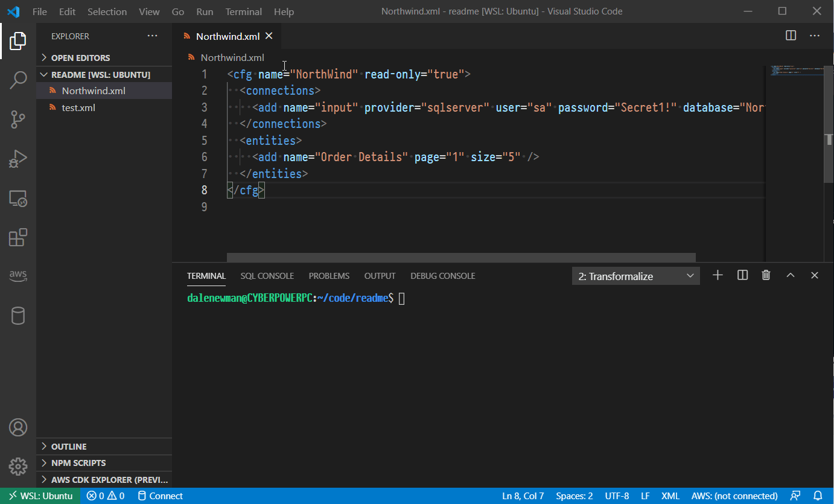The width and height of the screenshot is (834, 504).
Task: Open the Source Control view icon
Action: coord(18,120)
